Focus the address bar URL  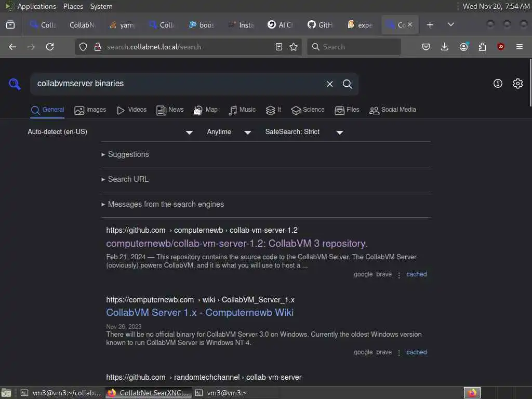(x=188, y=47)
